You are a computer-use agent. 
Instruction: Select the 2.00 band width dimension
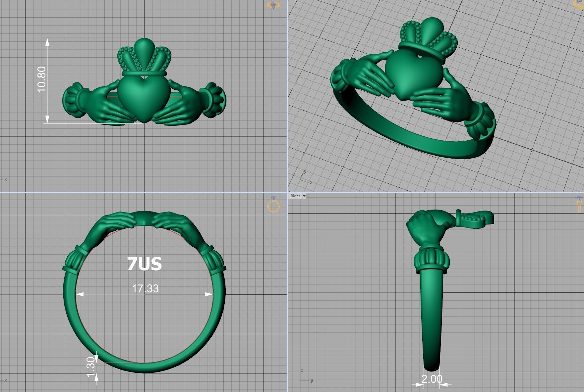(x=432, y=379)
